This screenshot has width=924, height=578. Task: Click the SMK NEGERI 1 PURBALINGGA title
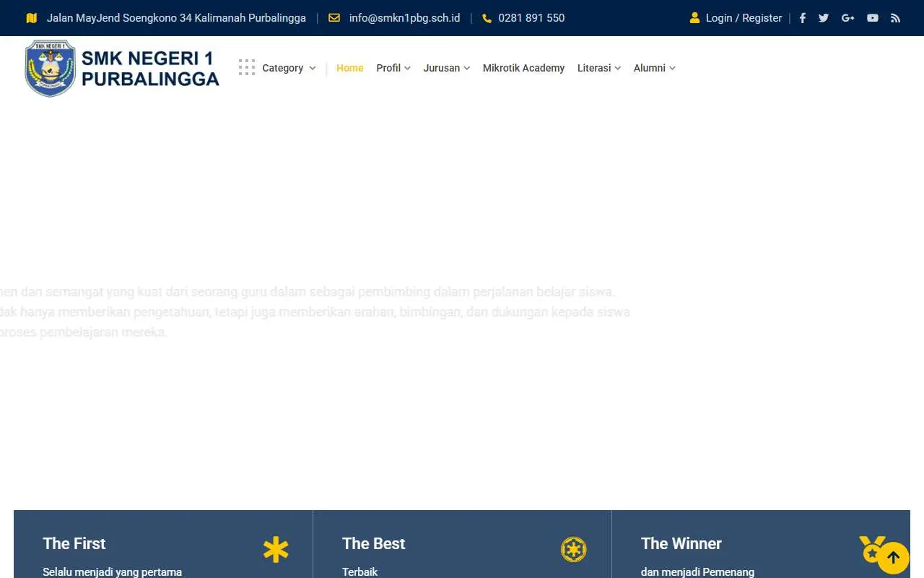point(150,69)
